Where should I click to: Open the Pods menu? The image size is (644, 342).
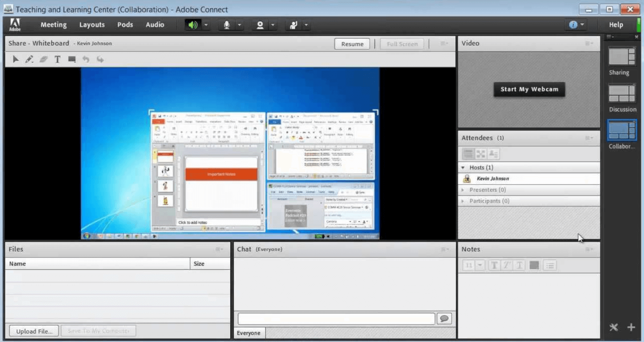[125, 25]
